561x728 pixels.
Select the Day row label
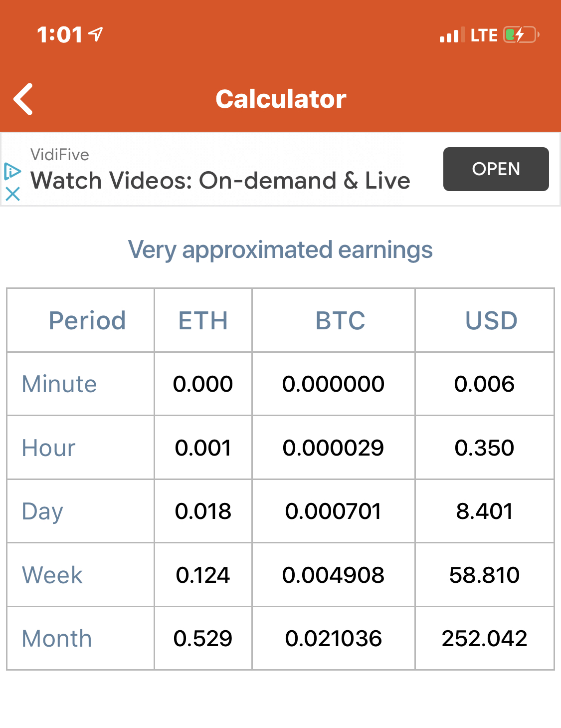pyautogui.click(x=43, y=511)
